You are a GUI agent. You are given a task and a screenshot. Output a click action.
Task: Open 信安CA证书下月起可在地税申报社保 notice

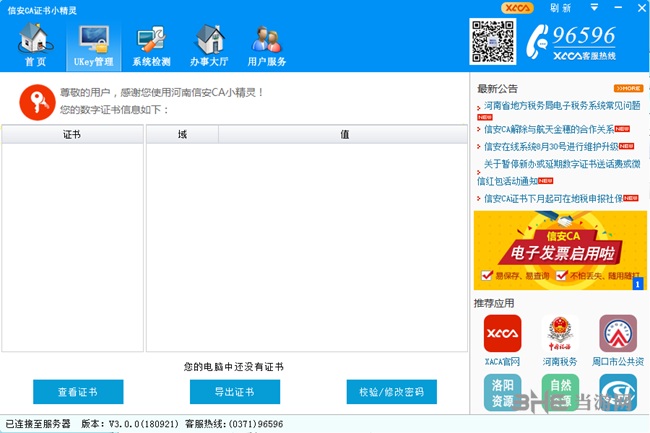[553, 198]
